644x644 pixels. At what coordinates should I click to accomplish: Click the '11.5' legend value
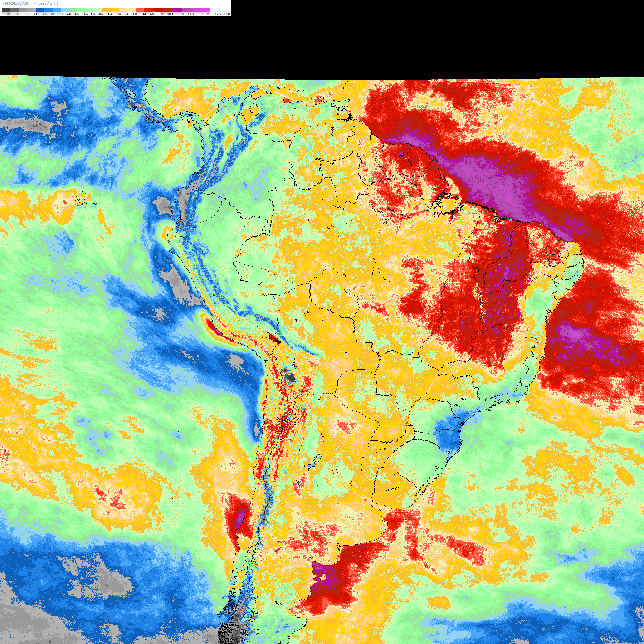(199, 14)
